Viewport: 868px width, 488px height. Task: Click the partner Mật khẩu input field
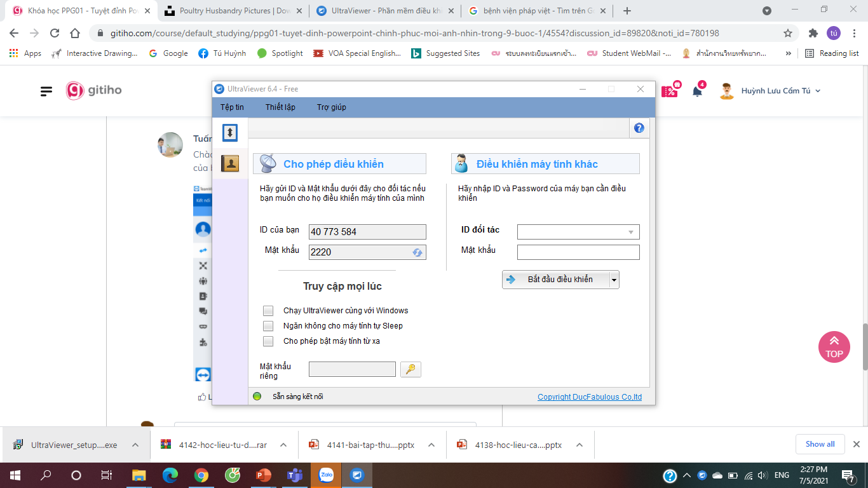pyautogui.click(x=578, y=252)
